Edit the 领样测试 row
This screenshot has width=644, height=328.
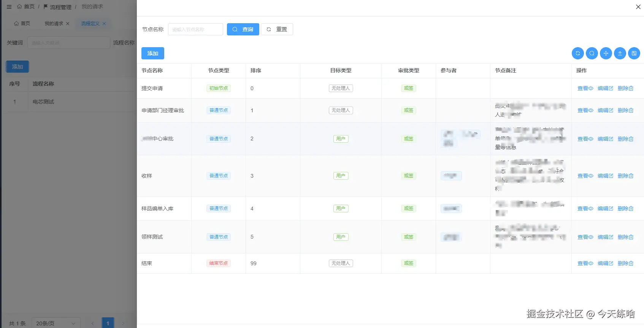pos(605,237)
